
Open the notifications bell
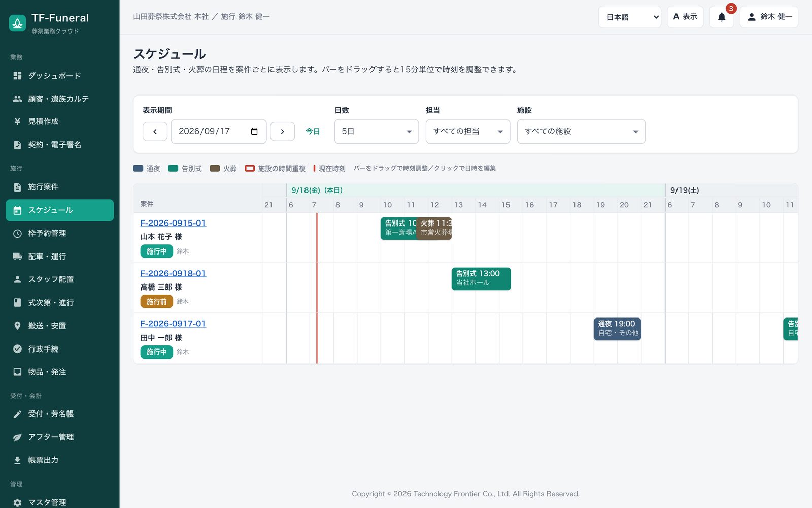click(721, 17)
